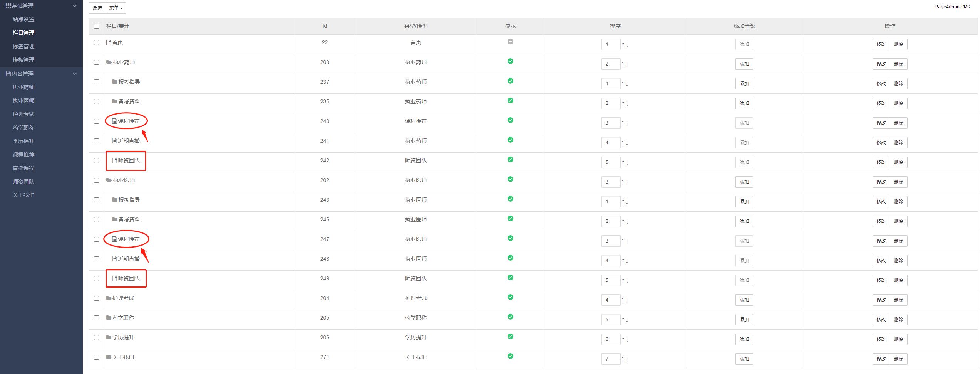The image size is (980, 374).
Task: Click the sort arrows for 关于我们 row
Action: pyautogui.click(x=625, y=359)
